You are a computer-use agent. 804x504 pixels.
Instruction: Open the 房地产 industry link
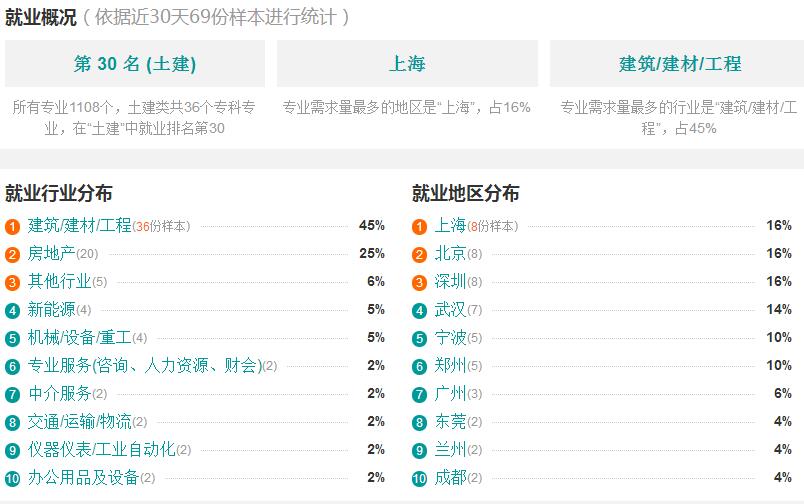[51, 253]
